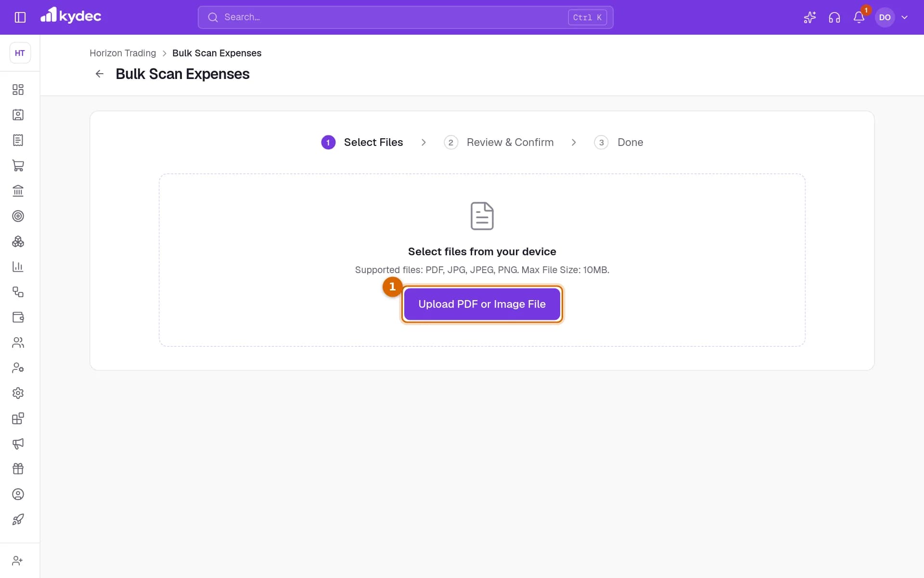The width and height of the screenshot is (924, 578).
Task: Open the wallet icon in sidebar
Action: (18, 317)
